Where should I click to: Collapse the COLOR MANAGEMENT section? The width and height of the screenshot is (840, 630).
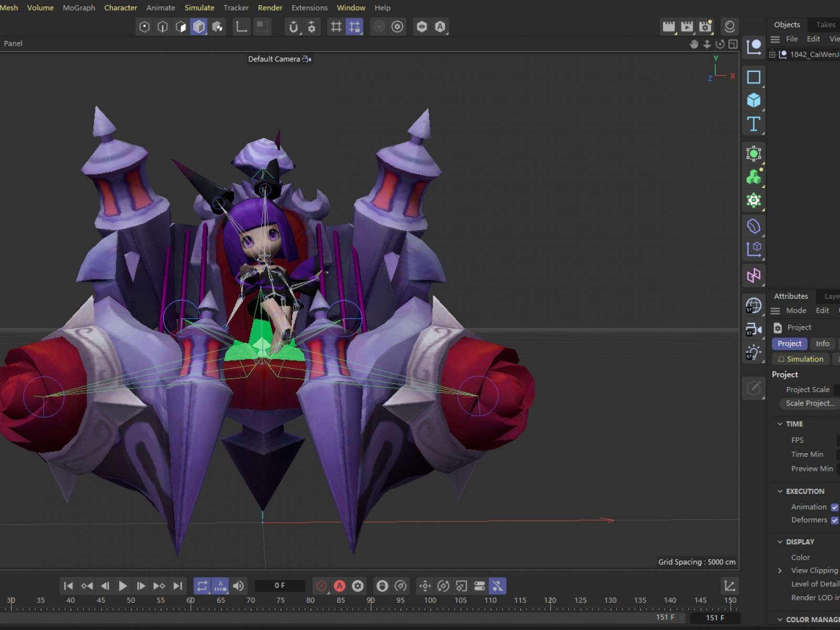click(780, 619)
